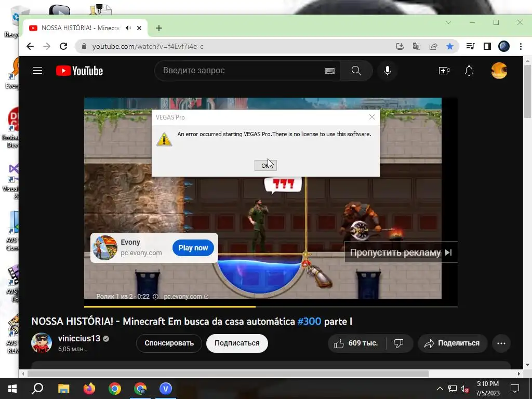The height and width of the screenshot is (399, 532).
Task: Open Windows Start menu
Action: [x=12, y=389]
